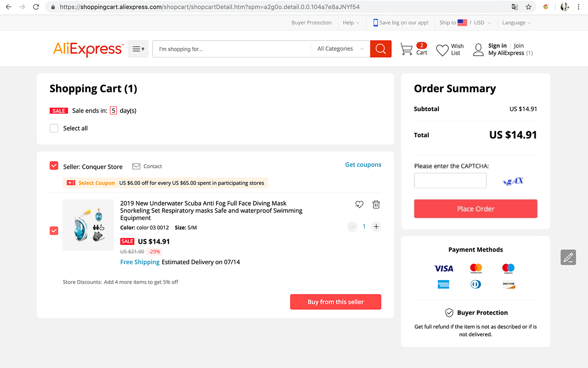Click Get coupons link
588x368 pixels.
coord(363,165)
